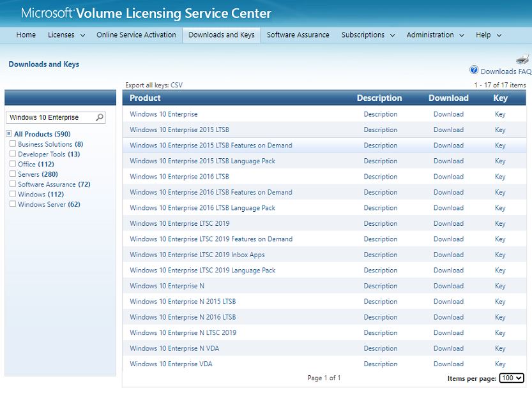Image resolution: width=532 pixels, height=393 pixels.
Task: Open LTSC 2019 Language Pack product
Action: coord(202,271)
